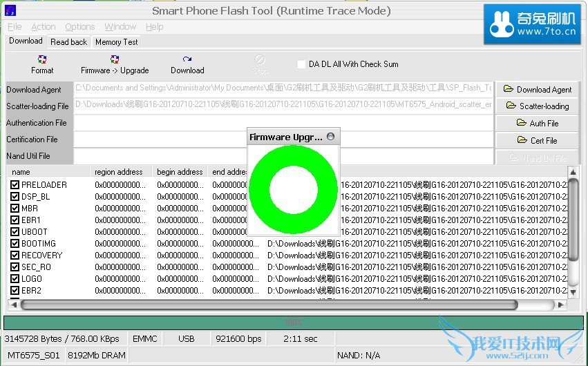Click the 3145728 Bytes status entry

(x=65, y=339)
